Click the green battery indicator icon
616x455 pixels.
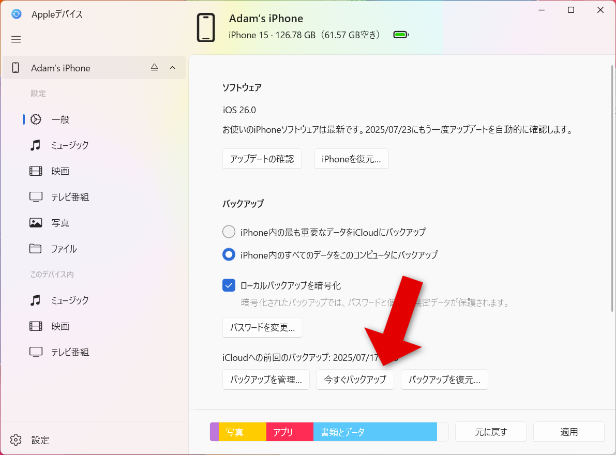401,35
